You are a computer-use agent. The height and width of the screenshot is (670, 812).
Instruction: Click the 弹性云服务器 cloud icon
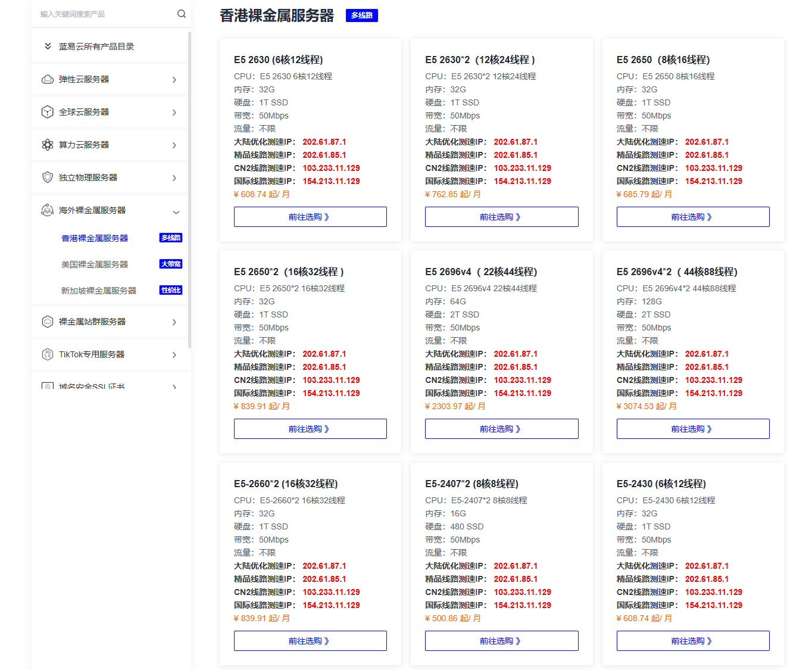point(48,79)
